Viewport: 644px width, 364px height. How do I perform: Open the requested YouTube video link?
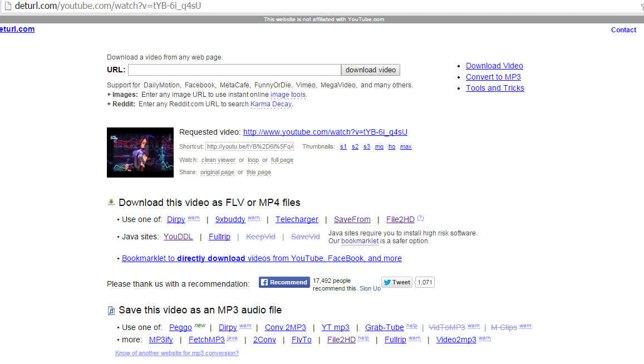pyautogui.click(x=325, y=132)
